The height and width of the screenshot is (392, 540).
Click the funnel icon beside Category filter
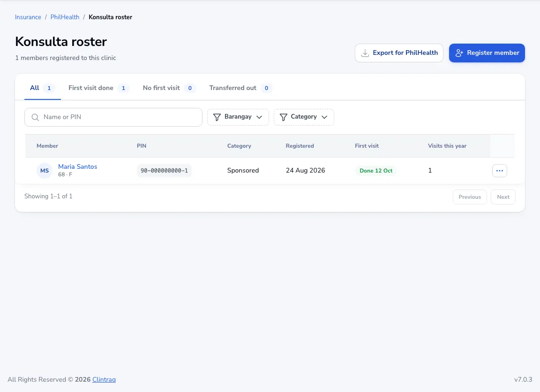(284, 118)
